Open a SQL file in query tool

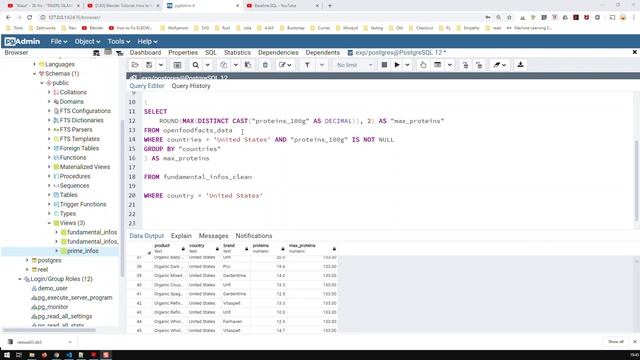135,65
